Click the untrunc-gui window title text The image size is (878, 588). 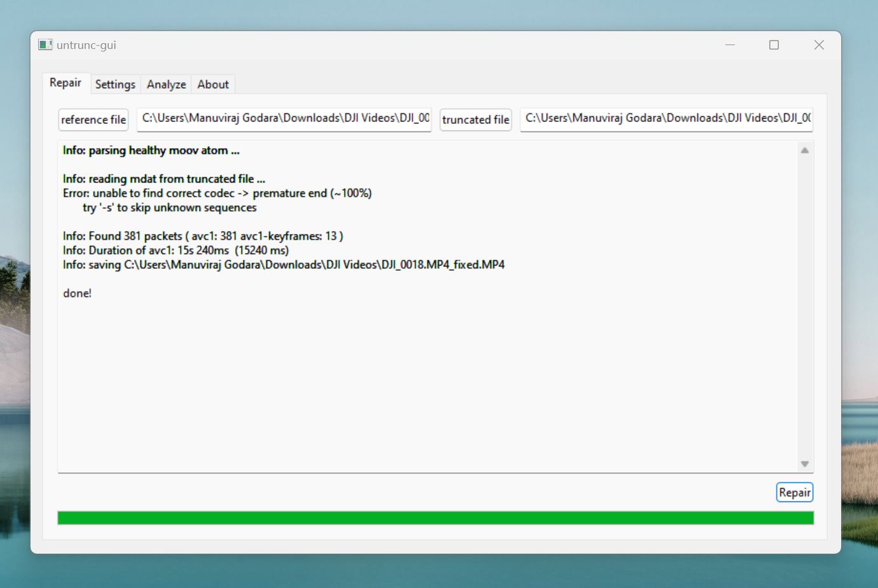coord(86,45)
